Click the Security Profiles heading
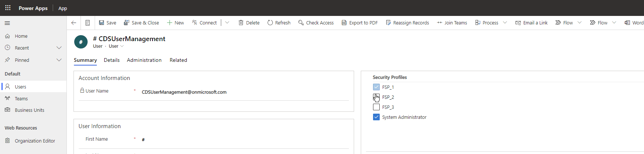Image resolution: width=644 pixels, height=154 pixels. 390,77
